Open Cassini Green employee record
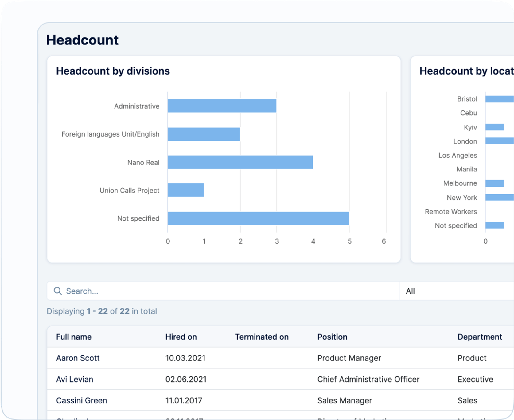This screenshot has width=514, height=420. 81,400
